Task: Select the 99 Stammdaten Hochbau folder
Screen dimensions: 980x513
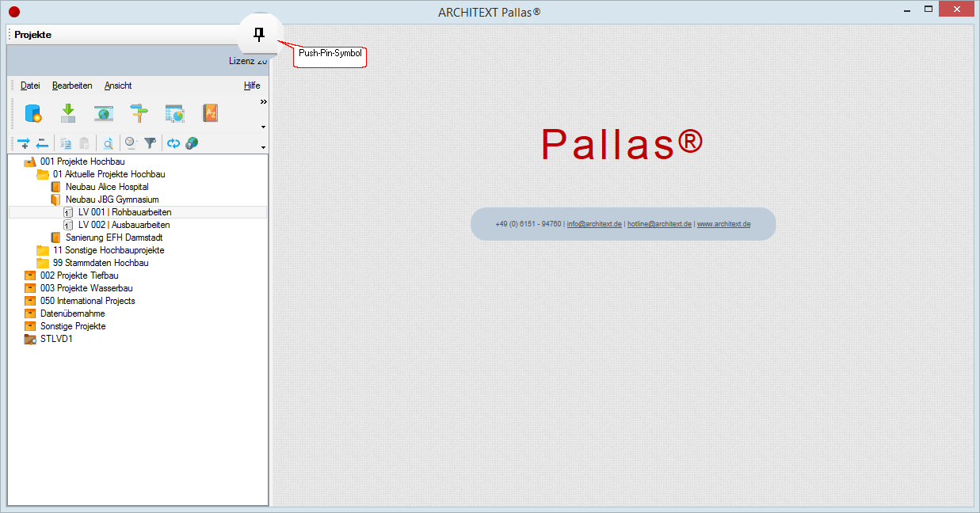Action: [101, 263]
